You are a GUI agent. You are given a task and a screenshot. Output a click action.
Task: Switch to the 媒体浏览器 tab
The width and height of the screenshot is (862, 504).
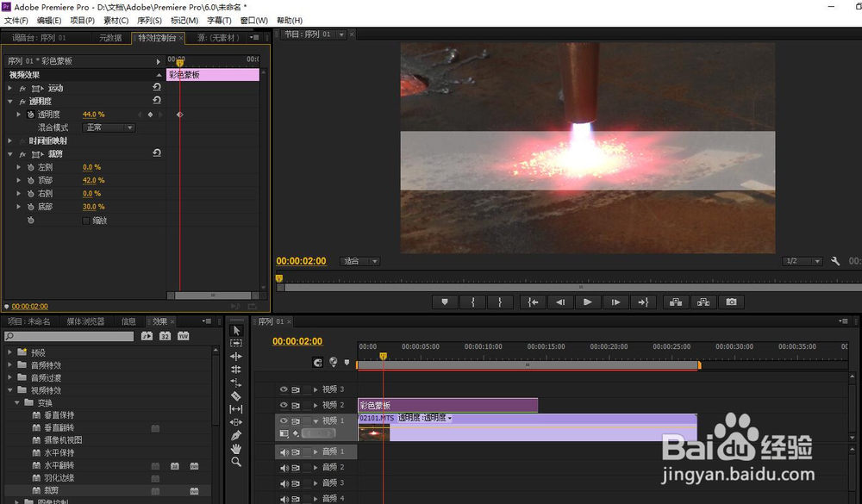coord(85,321)
